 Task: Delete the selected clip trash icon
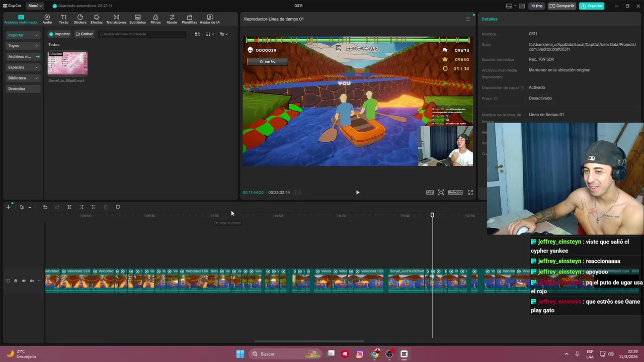(105, 207)
